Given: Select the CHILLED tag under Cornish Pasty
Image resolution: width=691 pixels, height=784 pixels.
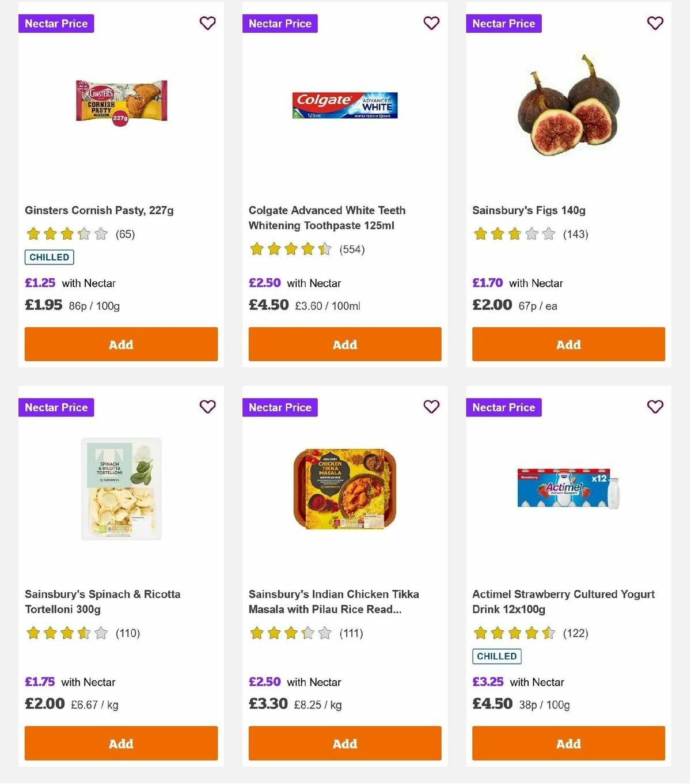Looking at the screenshot, I should (x=49, y=257).
